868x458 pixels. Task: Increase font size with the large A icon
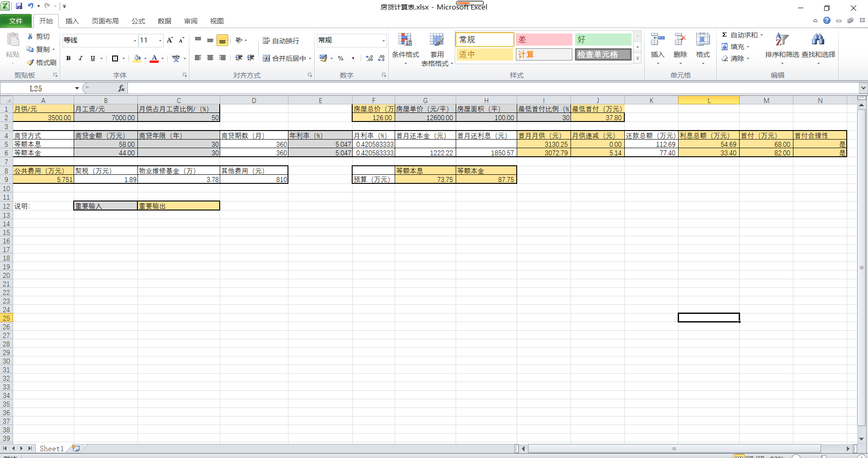[x=170, y=40]
